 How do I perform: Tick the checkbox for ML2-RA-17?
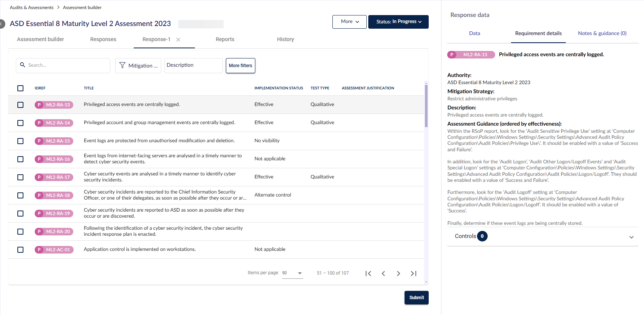(x=20, y=177)
